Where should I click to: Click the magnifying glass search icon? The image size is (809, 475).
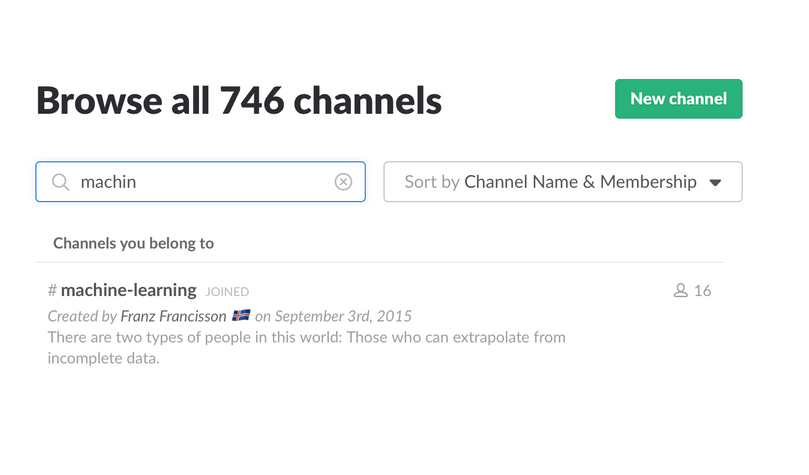tap(60, 182)
